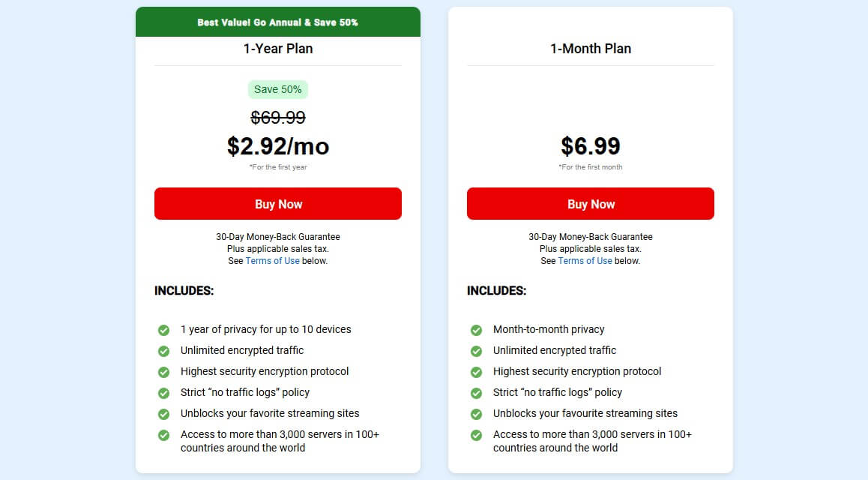This screenshot has height=480, width=868.
Task: Click the "Best Value! Go Annual & Save 50%" banner
Action: tap(278, 22)
